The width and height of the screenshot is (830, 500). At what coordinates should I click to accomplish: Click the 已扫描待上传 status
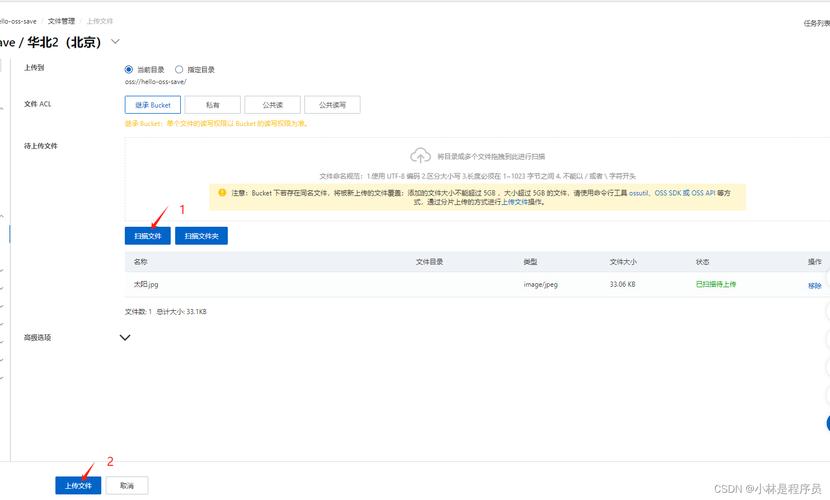[716, 284]
